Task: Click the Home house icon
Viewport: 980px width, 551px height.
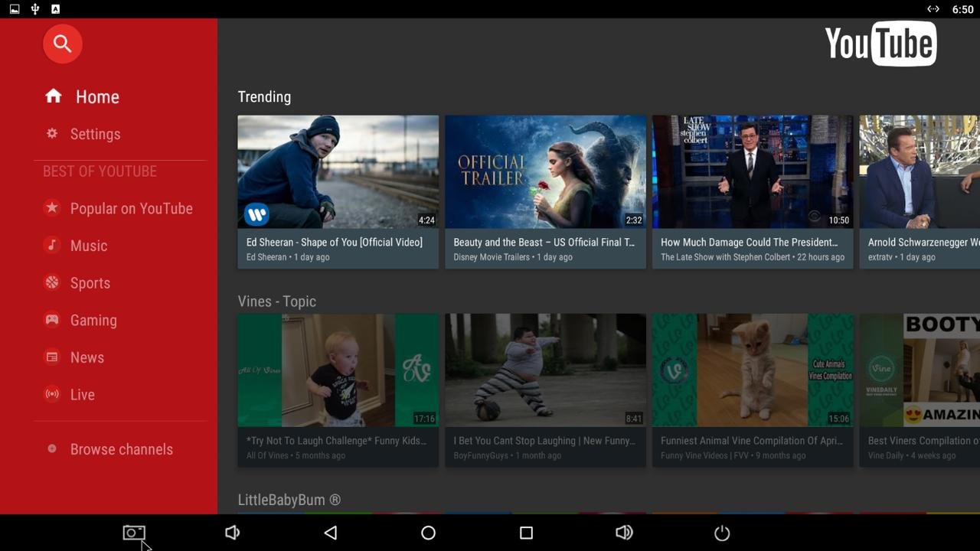Action: [53, 96]
